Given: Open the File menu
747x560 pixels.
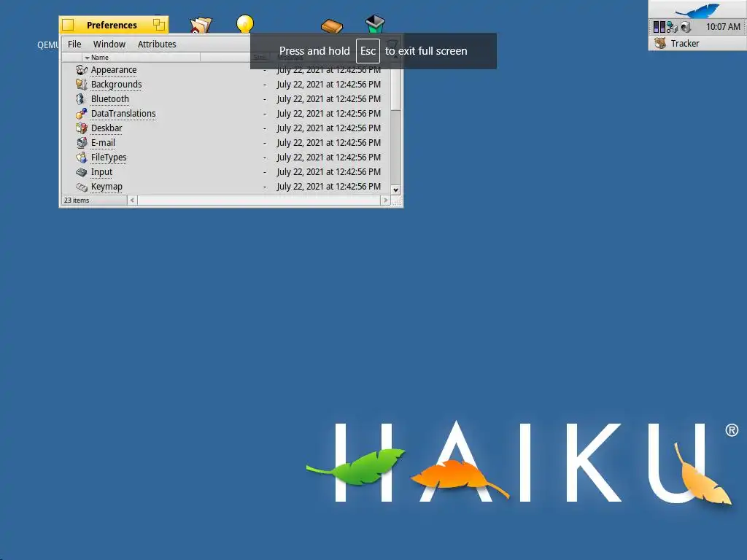Looking at the screenshot, I should click(x=74, y=44).
